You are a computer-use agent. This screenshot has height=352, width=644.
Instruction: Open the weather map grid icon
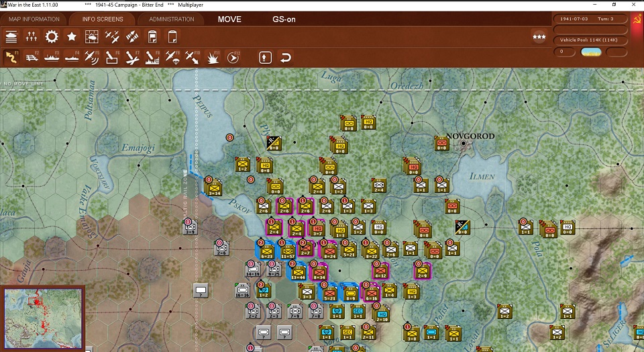coord(92,37)
